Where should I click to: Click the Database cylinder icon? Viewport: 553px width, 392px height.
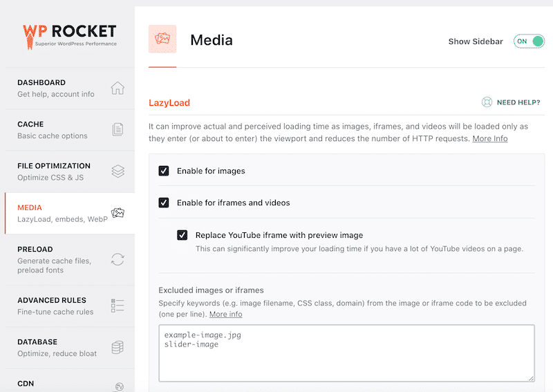(118, 347)
